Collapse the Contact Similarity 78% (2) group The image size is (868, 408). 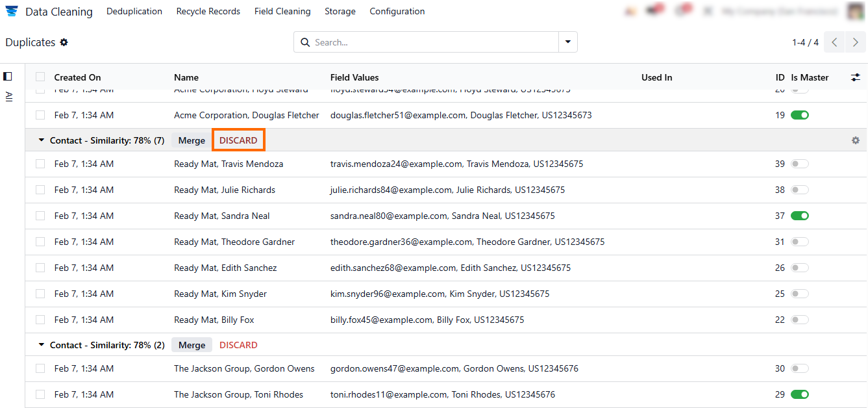point(42,345)
